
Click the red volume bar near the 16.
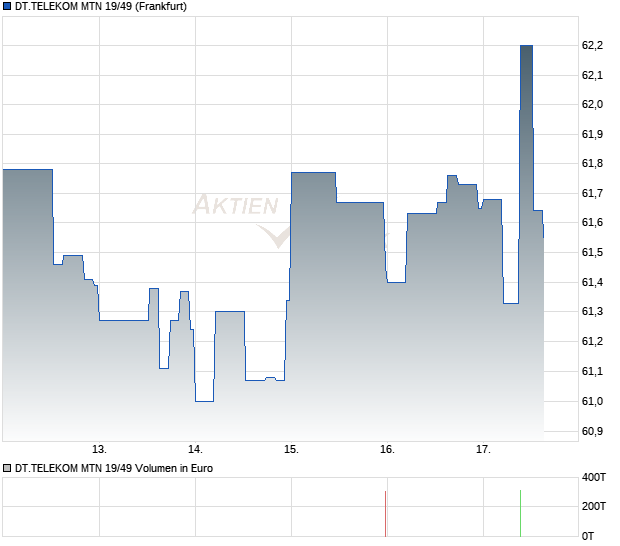386,514
